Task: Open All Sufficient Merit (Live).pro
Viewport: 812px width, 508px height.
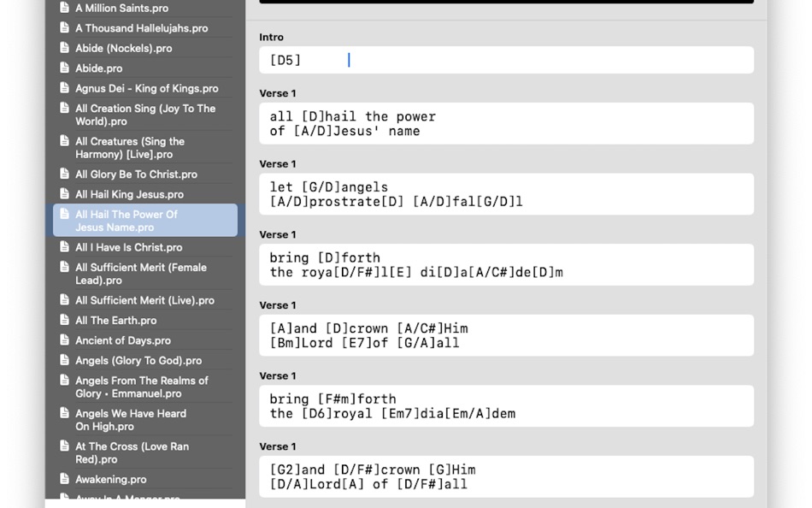Action: click(141, 299)
